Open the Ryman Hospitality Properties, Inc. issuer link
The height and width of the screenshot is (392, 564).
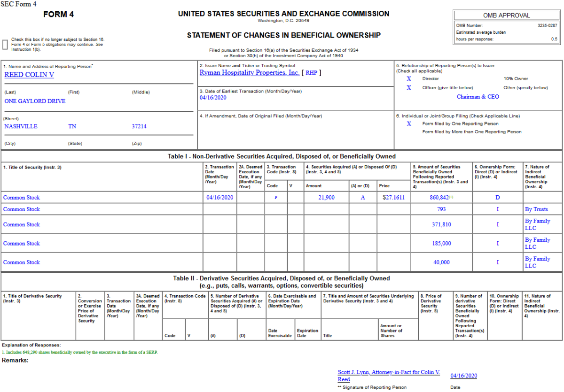pyautogui.click(x=250, y=73)
